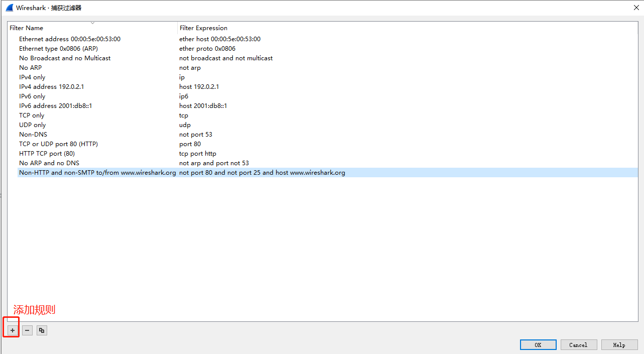Click expression not port 80 and not port 25
Screen dimensions: 644x354
coord(262,173)
